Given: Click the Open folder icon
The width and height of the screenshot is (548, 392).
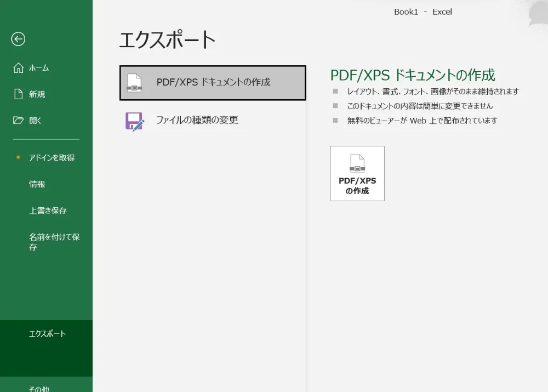Looking at the screenshot, I should pyautogui.click(x=19, y=120).
